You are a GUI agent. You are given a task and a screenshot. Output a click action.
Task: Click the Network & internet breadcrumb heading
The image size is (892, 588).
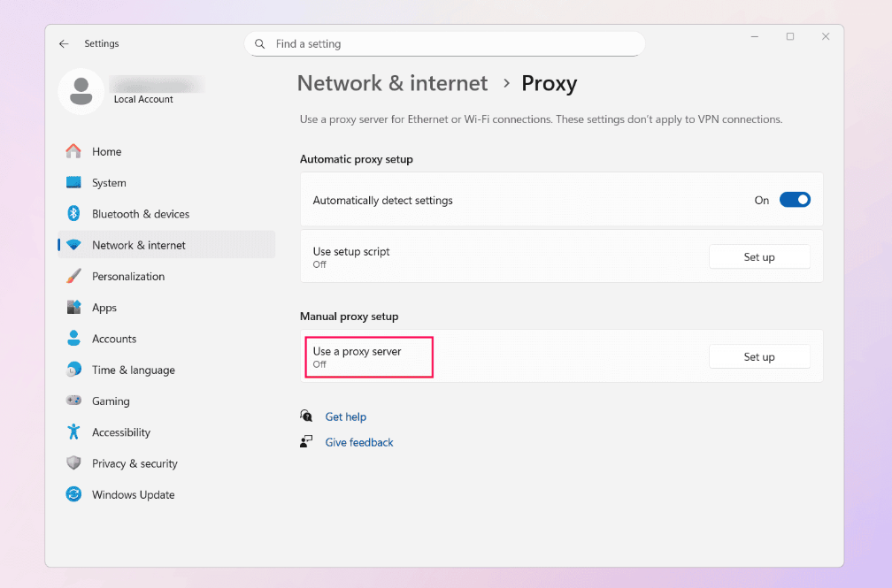click(392, 84)
